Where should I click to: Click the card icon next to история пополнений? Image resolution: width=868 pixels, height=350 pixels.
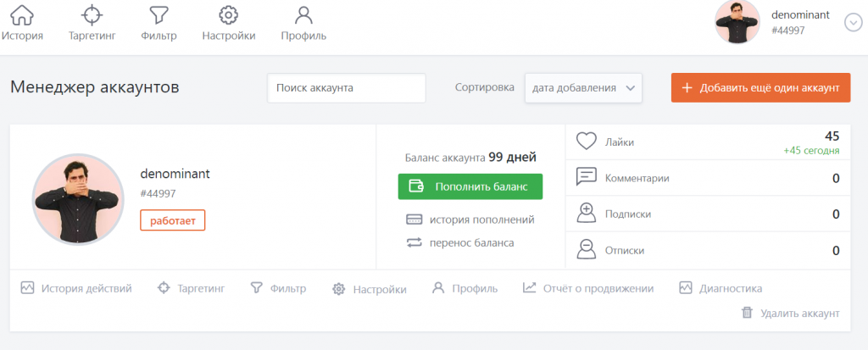pyautogui.click(x=415, y=219)
